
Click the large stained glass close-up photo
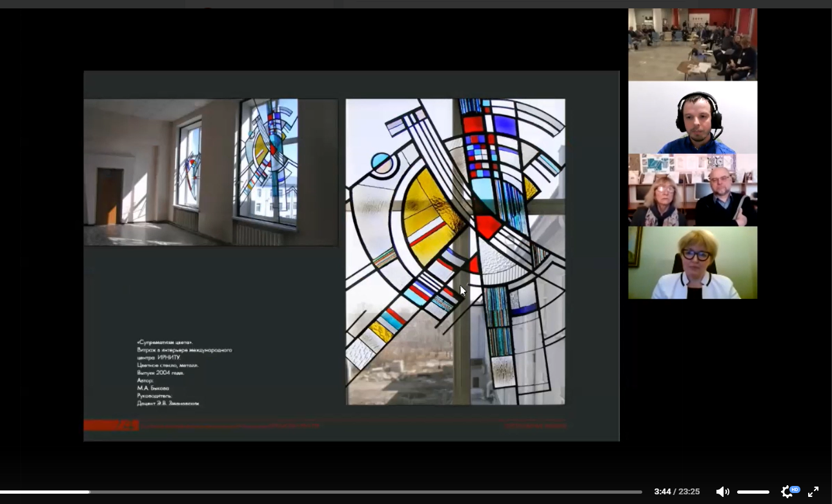coord(455,252)
